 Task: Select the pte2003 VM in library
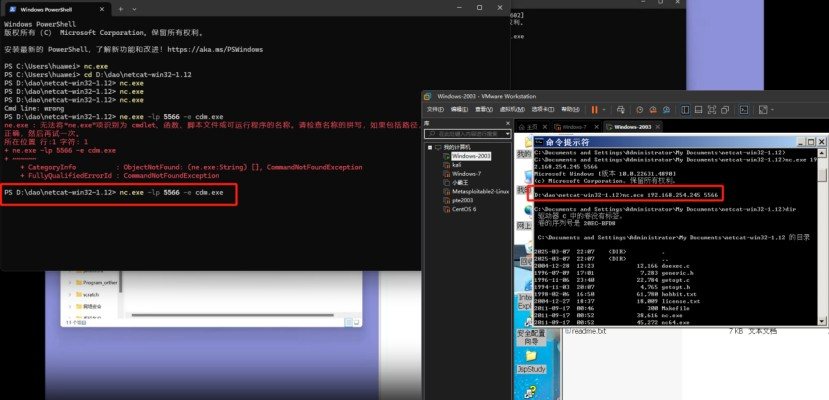click(x=462, y=201)
